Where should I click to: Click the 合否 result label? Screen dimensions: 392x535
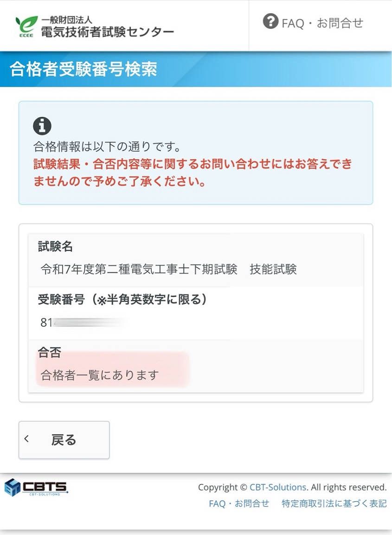pos(50,353)
